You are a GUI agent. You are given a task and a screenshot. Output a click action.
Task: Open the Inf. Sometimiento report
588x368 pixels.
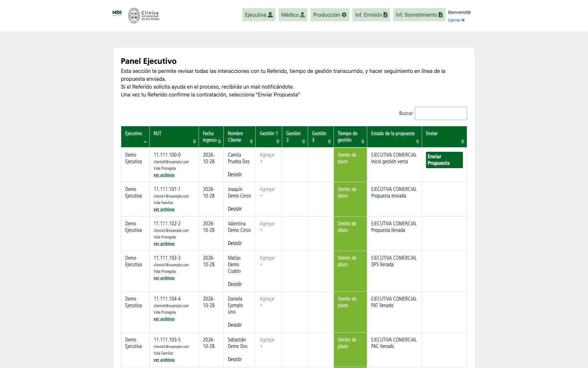point(419,15)
